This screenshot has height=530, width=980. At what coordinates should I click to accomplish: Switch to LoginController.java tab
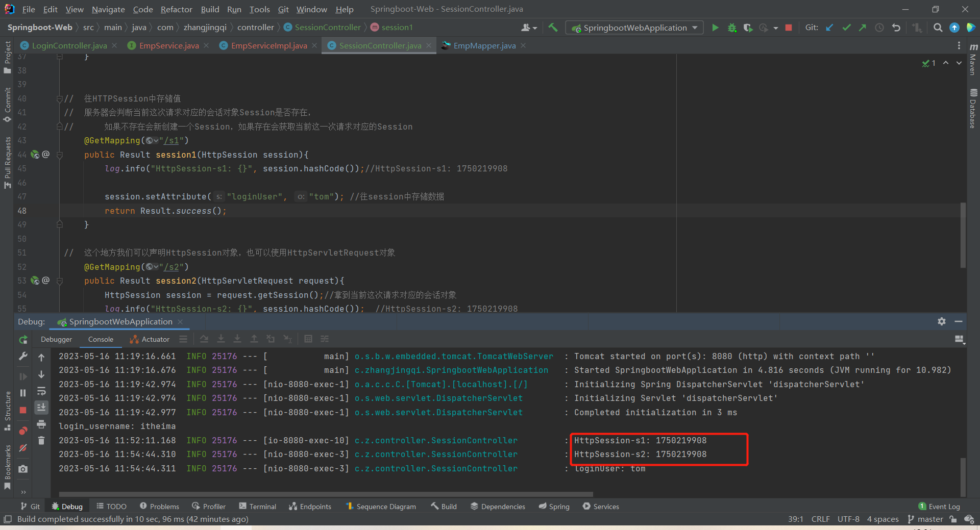[69, 45]
